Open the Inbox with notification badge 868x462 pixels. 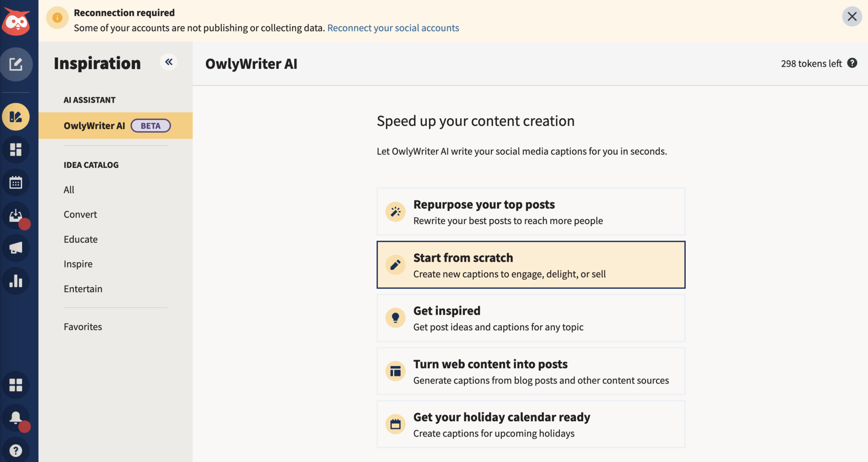(x=16, y=216)
